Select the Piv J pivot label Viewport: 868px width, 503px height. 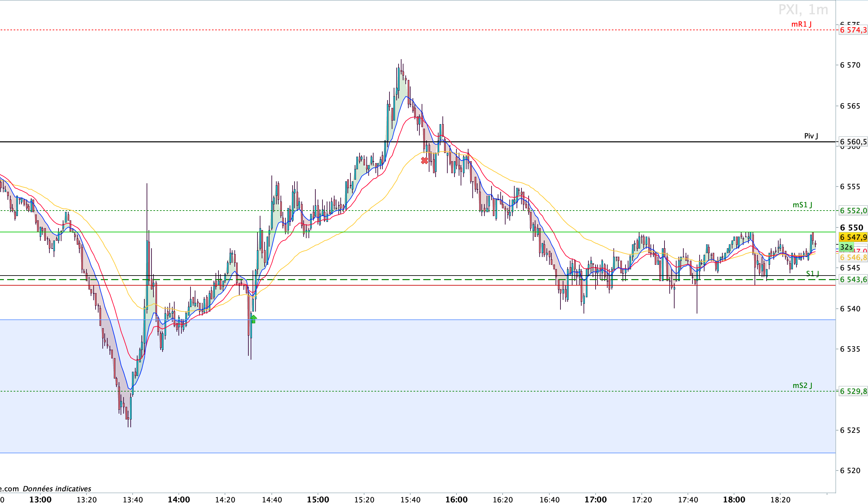coord(811,136)
